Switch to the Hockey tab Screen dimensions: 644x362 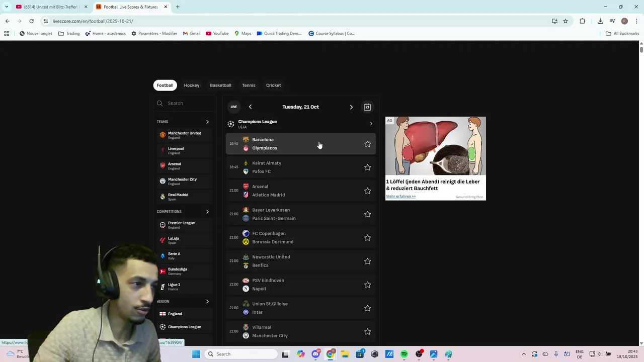[x=192, y=85]
